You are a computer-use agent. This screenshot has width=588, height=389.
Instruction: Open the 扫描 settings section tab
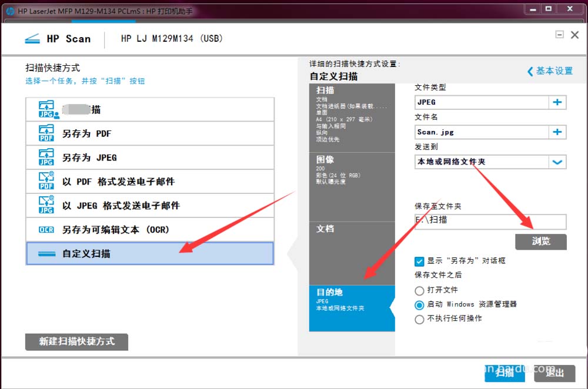pyautogui.click(x=352, y=118)
